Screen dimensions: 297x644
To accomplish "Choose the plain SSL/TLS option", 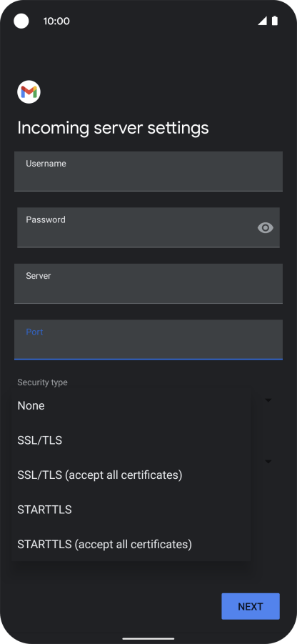I will 131,440.
